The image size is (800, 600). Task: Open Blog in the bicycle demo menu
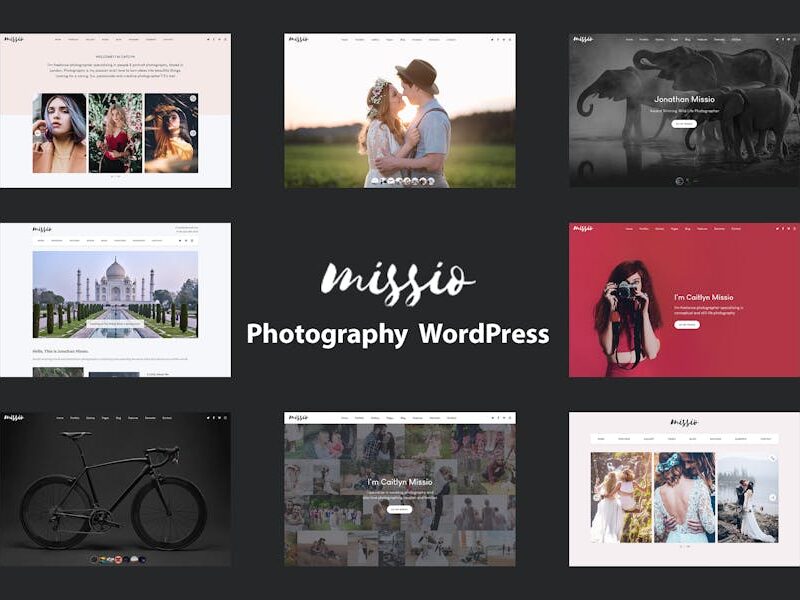coord(118,418)
